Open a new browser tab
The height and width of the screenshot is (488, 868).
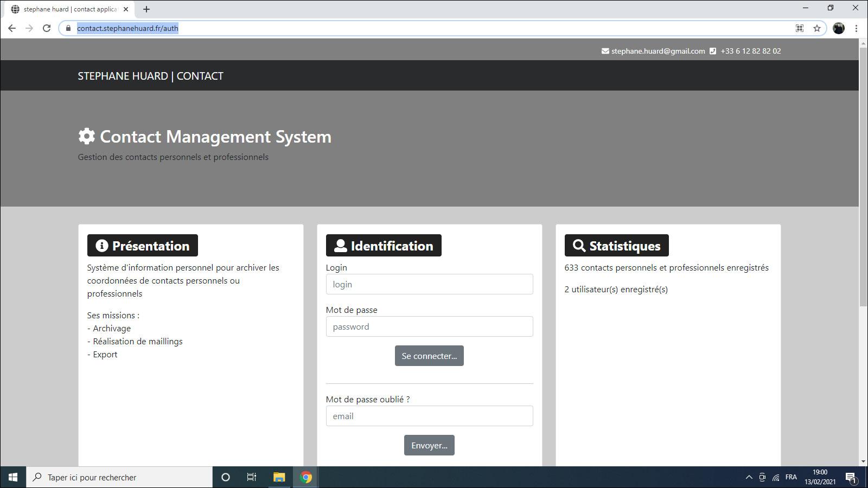point(146,9)
